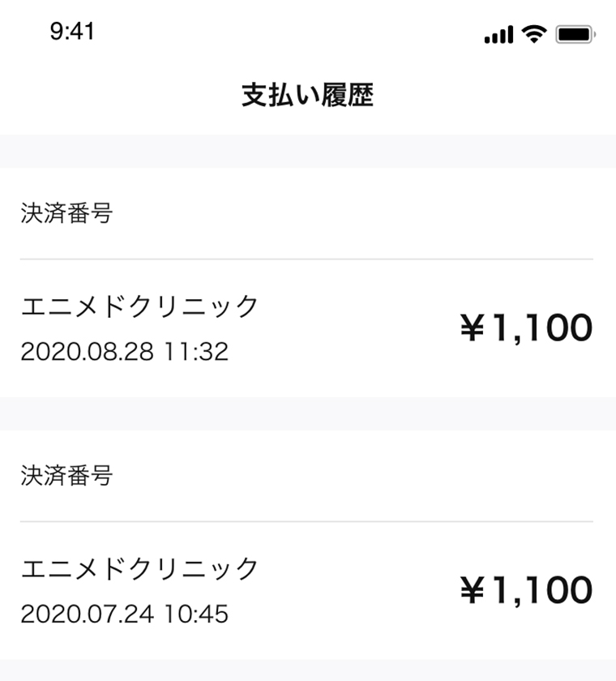The height and width of the screenshot is (681, 616).
Task: Tap the divider under second 決済番号
Action: pyautogui.click(x=306, y=521)
